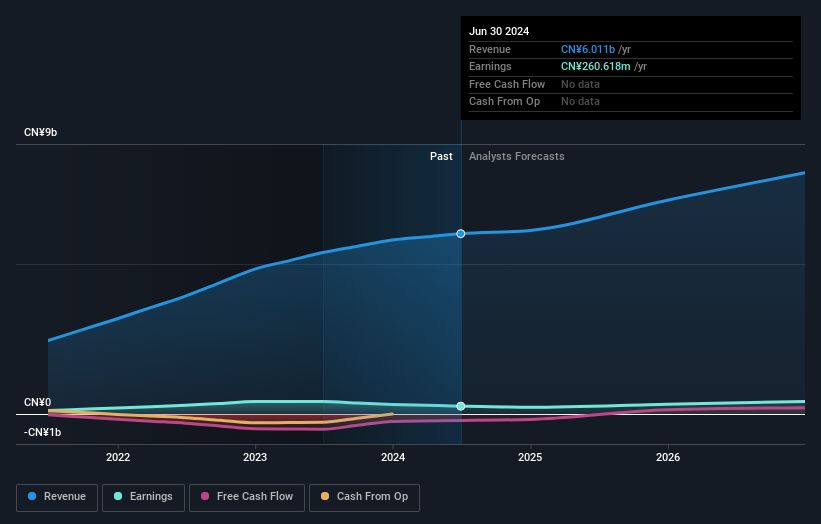Click the pink Free Cash Flow legend dot
Viewport: 821px width, 524px height.
click(205, 496)
